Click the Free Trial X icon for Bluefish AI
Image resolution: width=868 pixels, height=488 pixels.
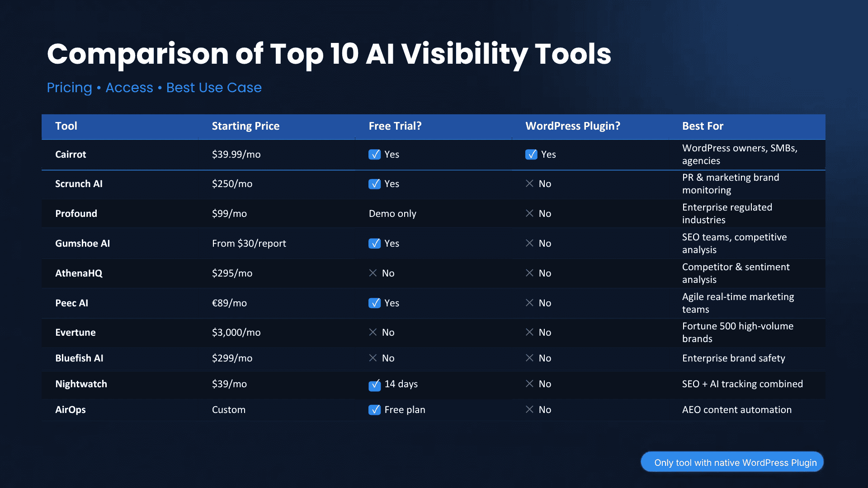[x=373, y=358]
